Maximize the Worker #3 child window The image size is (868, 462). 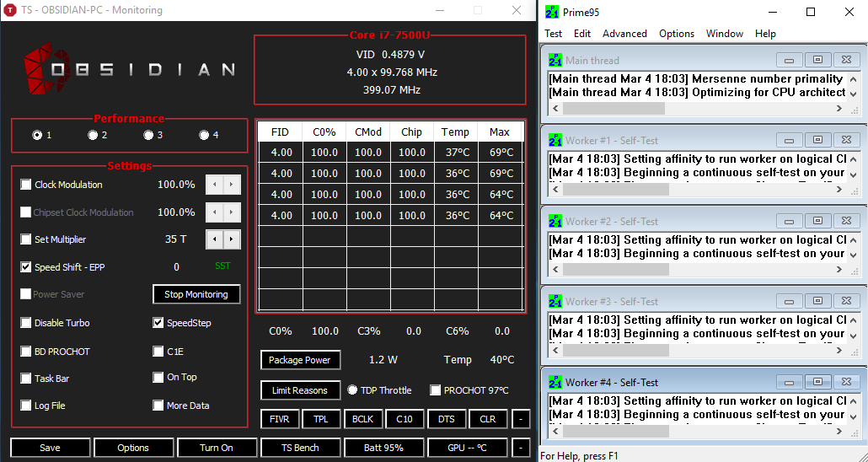tap(817, 301)
